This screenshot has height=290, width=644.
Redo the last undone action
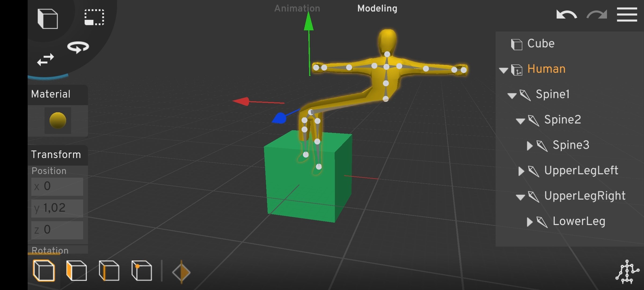pos(597,15)
